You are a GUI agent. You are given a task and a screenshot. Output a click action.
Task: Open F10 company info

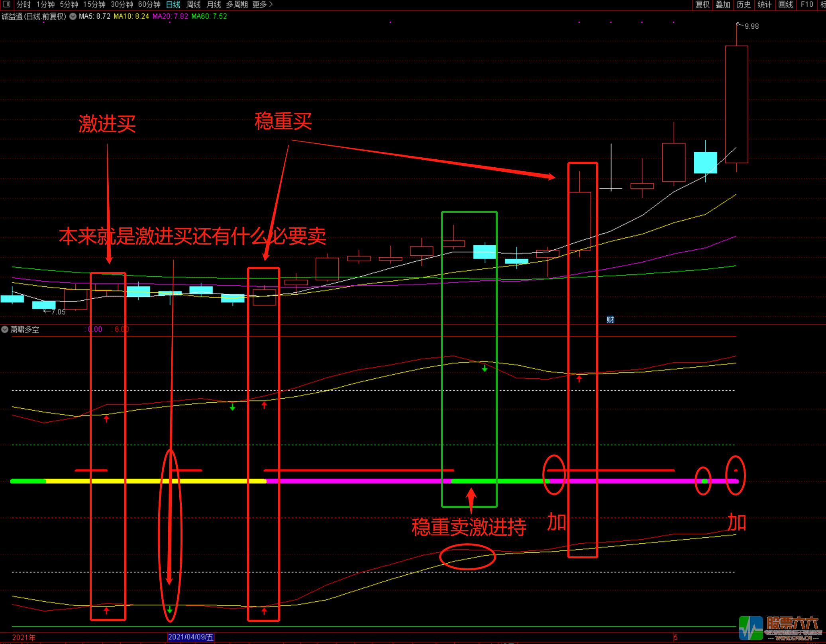pos(806,4)
